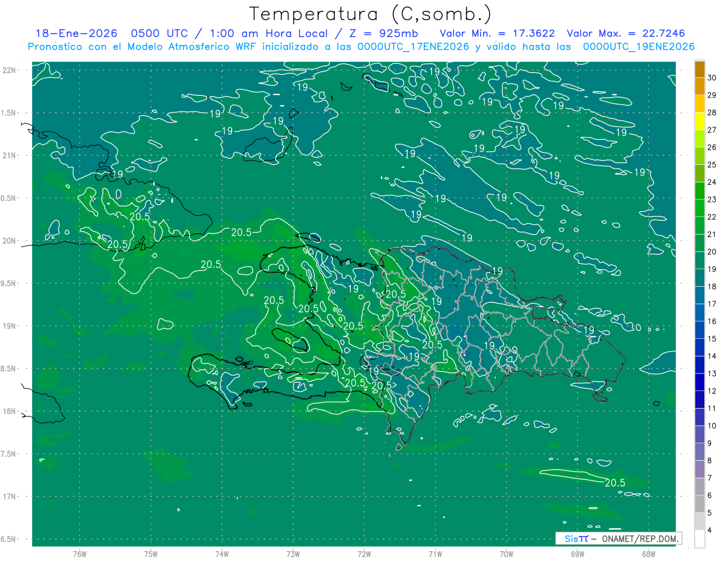Pick the teal swatch between 18 and 19
The height and width of the screenshot is (562, 728).
click(x=699, y=278)
